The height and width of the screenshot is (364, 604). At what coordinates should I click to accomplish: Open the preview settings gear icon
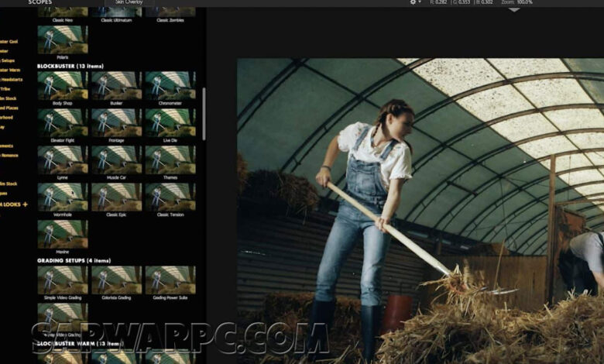click(413, 2)
